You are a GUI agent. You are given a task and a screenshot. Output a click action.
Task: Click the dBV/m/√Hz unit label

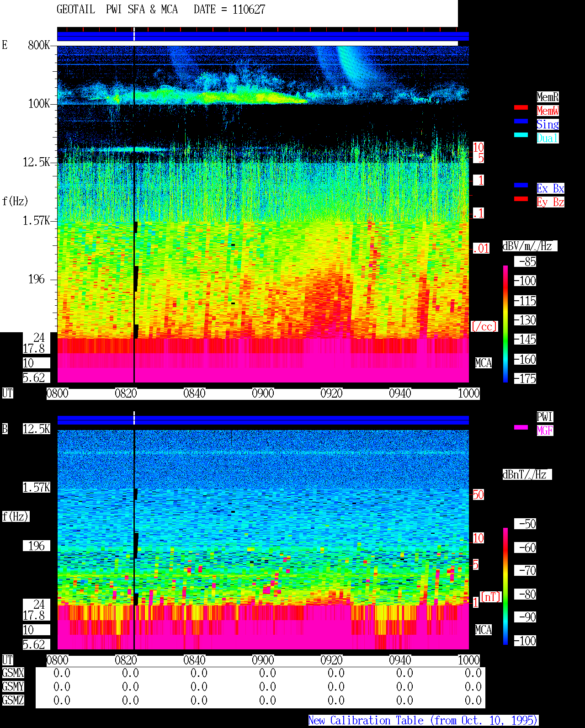click(530, 246)
